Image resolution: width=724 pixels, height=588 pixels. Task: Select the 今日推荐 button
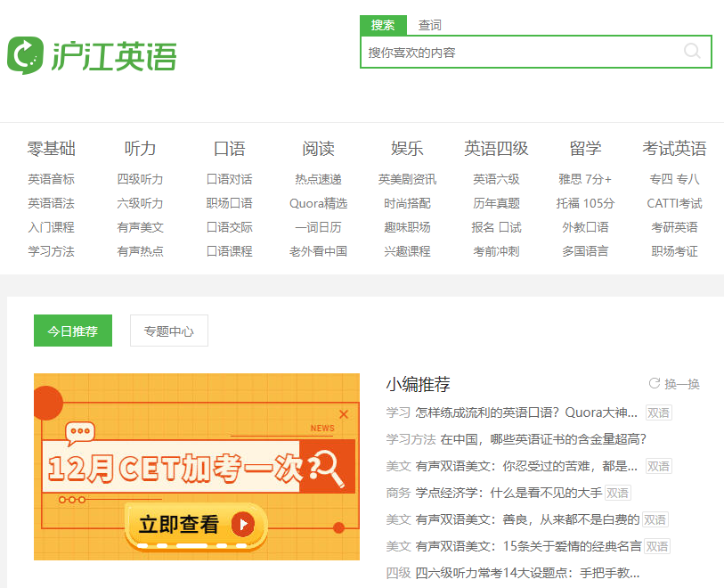72,330
